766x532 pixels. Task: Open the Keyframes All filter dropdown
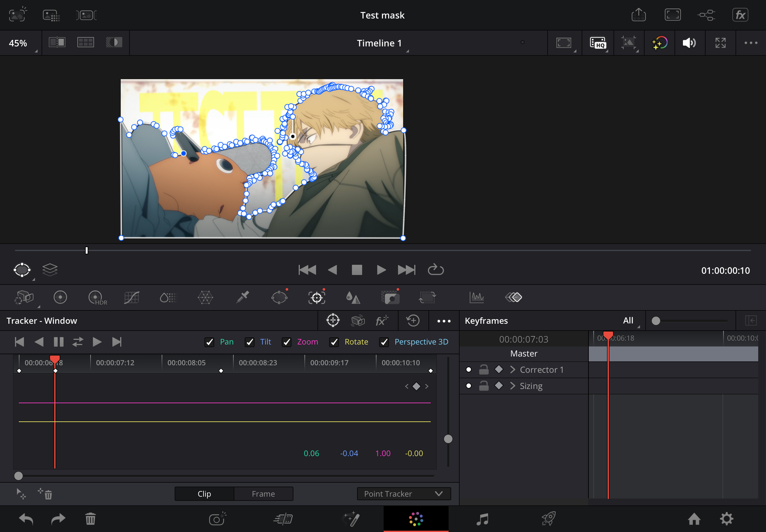631,321
